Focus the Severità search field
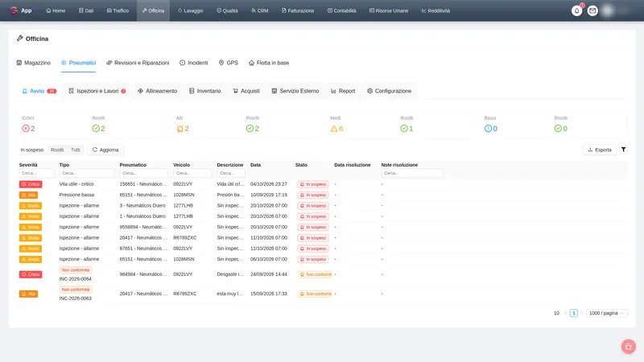Image resolution: width=644 pixels, height=362 pixels. (36, 173)
